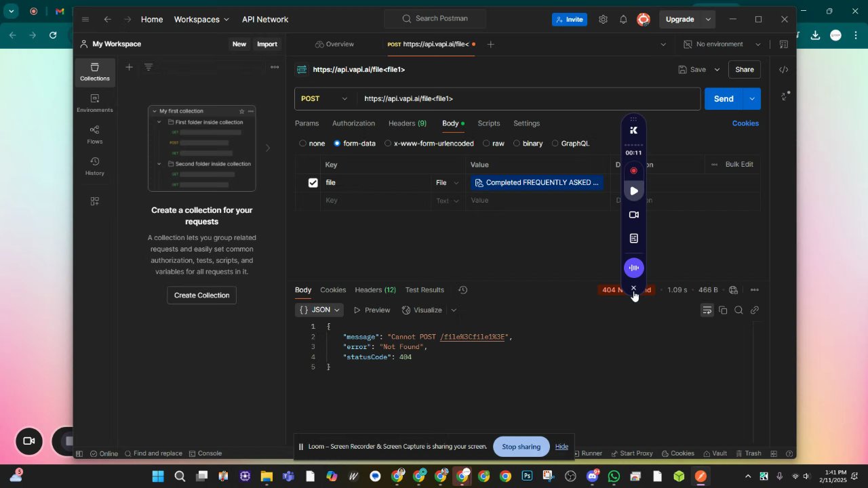Select the none body type

point(312,144)
